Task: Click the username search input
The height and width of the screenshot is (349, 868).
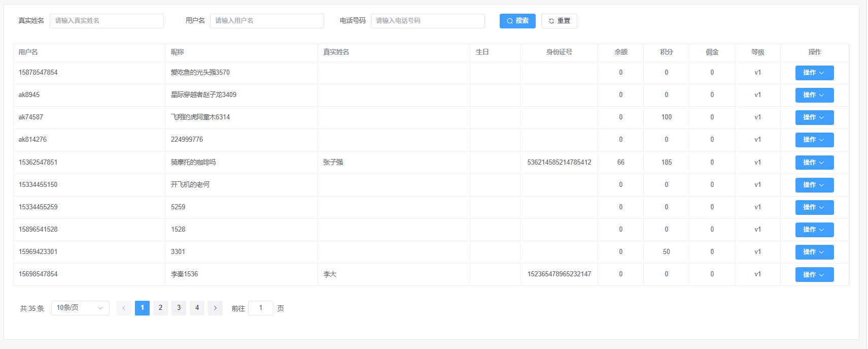Action: point(267,21)
